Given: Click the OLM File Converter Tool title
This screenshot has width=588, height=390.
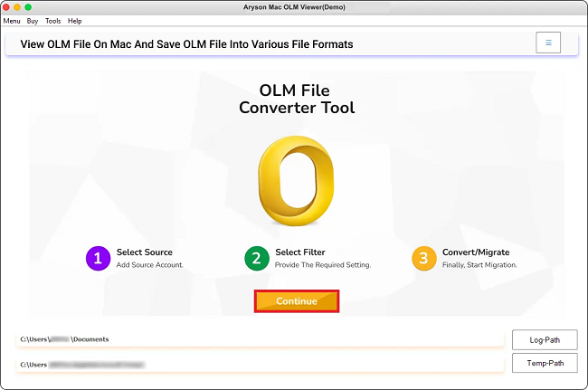Looking at the screenshot, I should click(296, 99).
